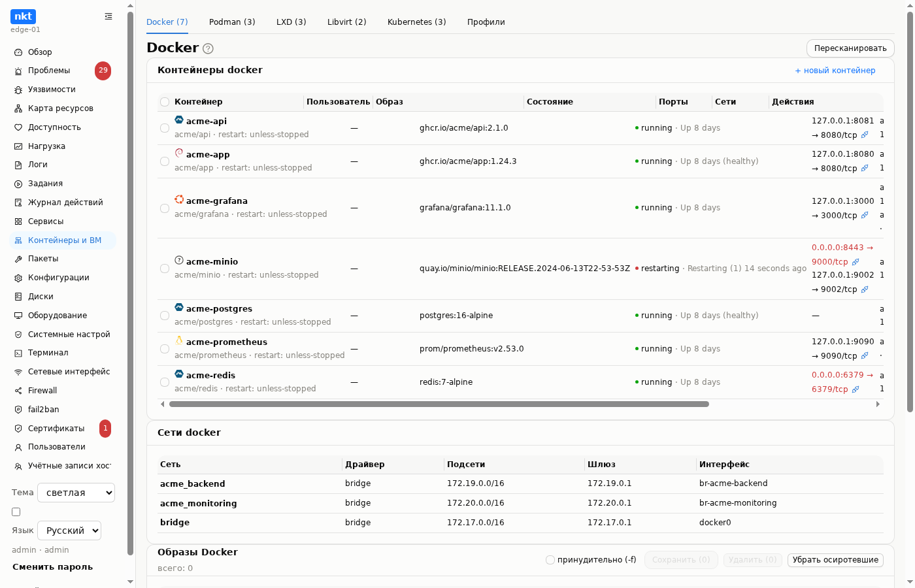The width and height of the screenshot is (915, 588).
Task: Open the Профили tab
Action: coord(486,22)
